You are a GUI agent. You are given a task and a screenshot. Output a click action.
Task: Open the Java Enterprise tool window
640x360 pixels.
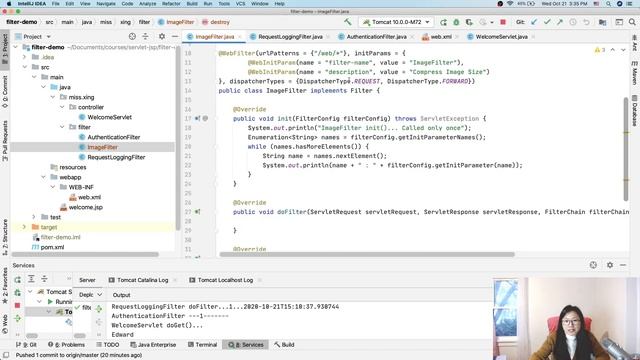pyautogui.click(x=153, y=344)
